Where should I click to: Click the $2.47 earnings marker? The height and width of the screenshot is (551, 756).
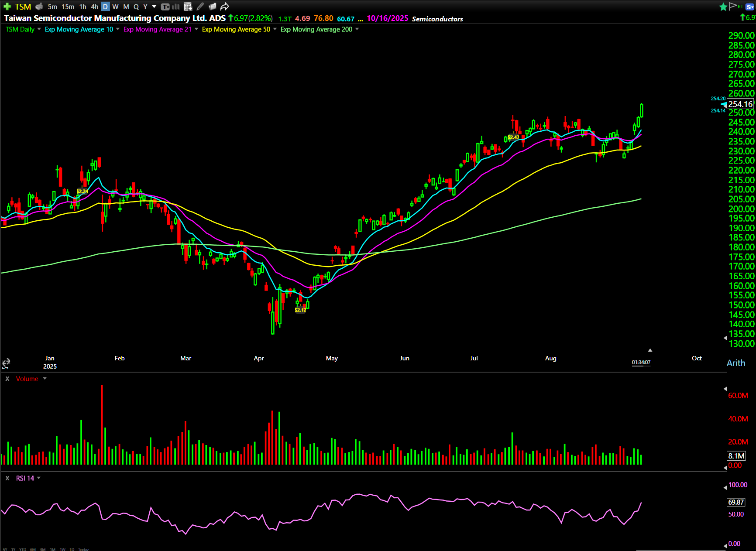pyautogui.click(x=513, y=137)
